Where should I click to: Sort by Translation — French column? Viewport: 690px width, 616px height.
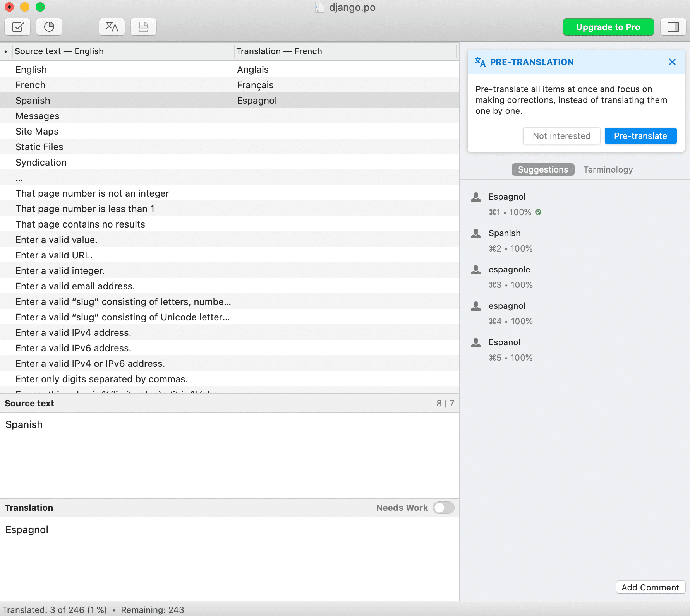pyautogui.click(x=346, y=51)
